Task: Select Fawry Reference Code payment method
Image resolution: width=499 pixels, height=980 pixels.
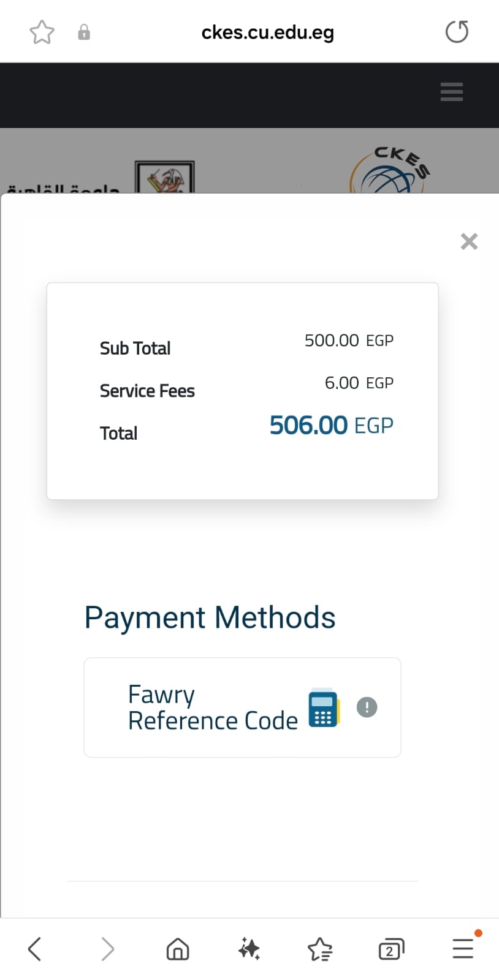Action: tap(242, 707)
